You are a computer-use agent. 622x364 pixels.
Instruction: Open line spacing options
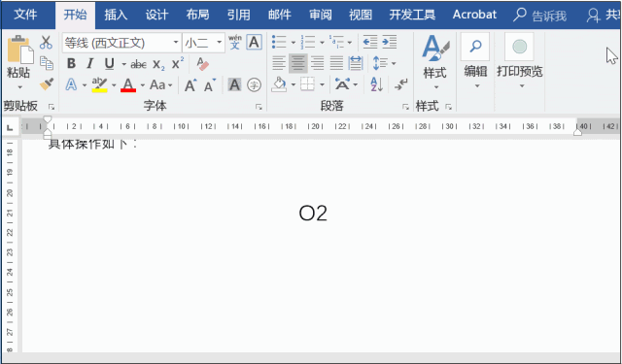[x=380, y=63]
